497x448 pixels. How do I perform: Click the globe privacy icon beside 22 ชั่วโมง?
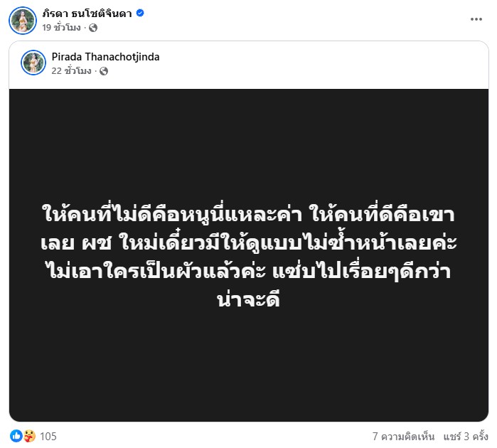click(x=104, y=71)
